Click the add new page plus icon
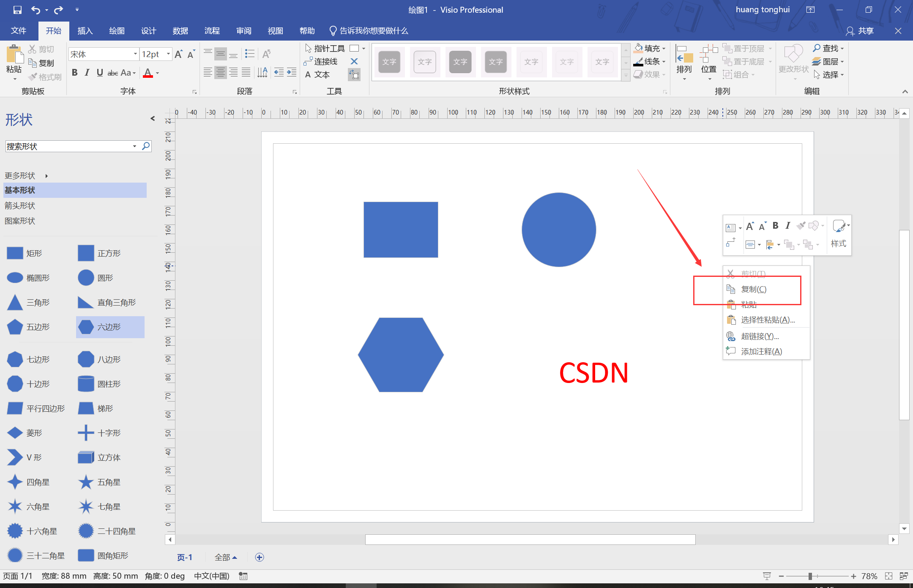913x588 pixels. click(260, 557)
